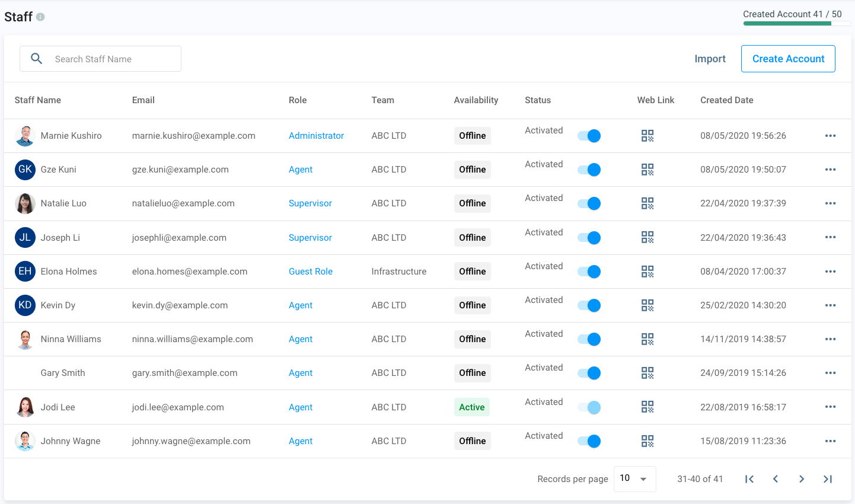Viewport: 855px width, 504px height.
Task: Open QR web link for Joseph Li
Action: 647,237
